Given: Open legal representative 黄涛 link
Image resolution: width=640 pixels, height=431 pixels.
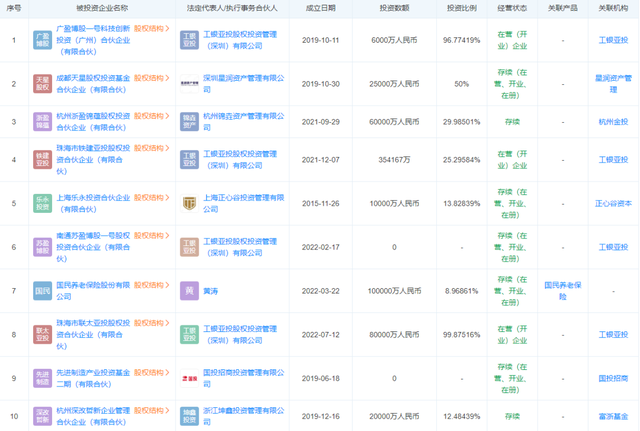Looking at the screenshot, I should (x=211, y=291).
